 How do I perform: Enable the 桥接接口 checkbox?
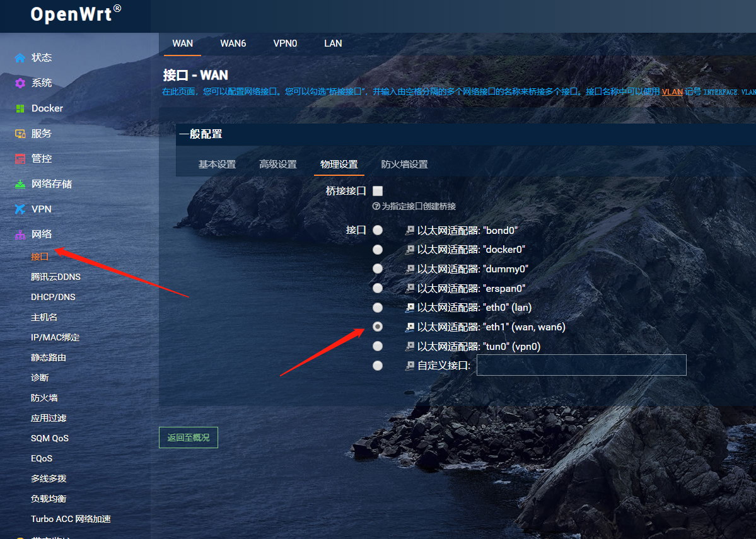(378, 191)
